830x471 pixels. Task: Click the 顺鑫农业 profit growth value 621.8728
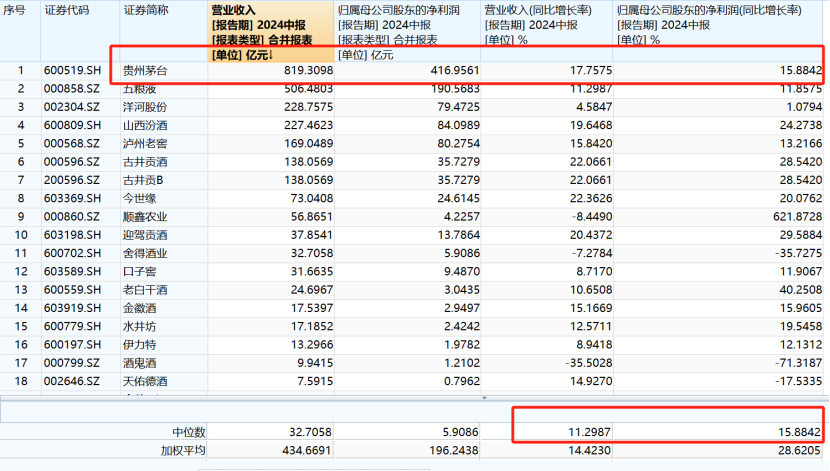point(798,216)
